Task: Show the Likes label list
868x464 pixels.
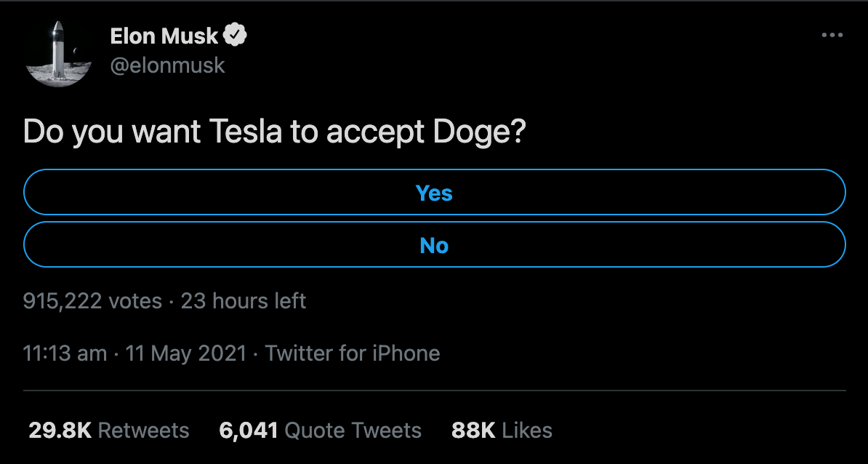Action: (x=527, y=430)
